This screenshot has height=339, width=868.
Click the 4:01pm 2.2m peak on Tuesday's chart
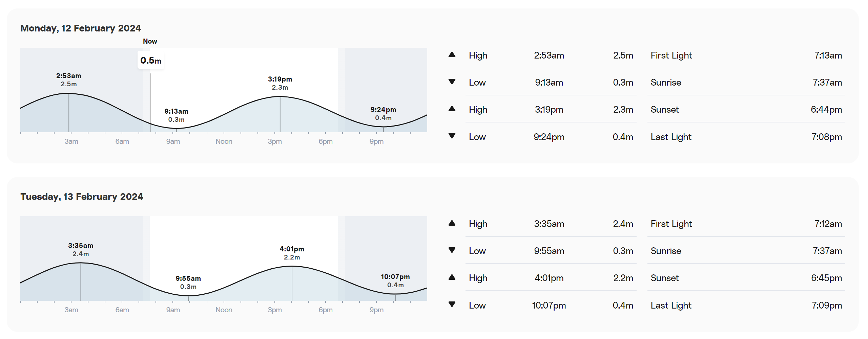coord(292,253)
